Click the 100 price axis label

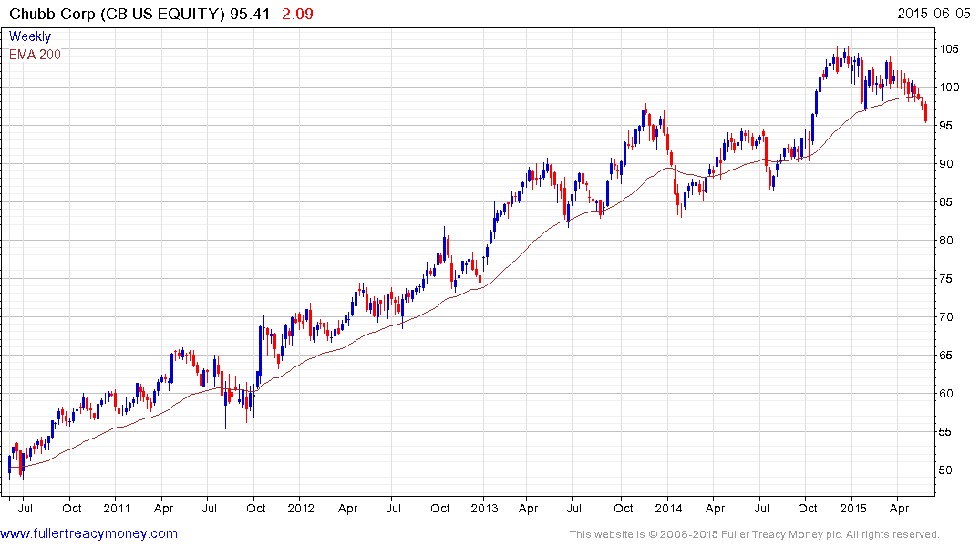[x=949, y=88]
